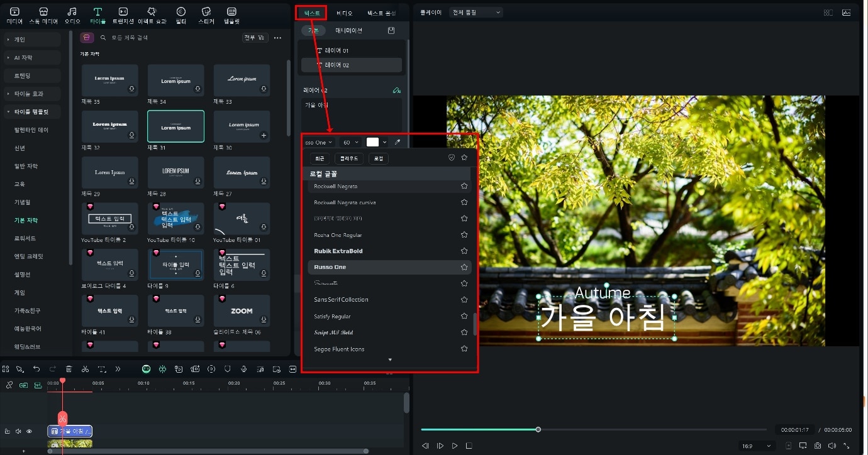
Task: Click the marker shield icon in timeline toolbar
Action: pyautogui.click(x=227, y=369)
